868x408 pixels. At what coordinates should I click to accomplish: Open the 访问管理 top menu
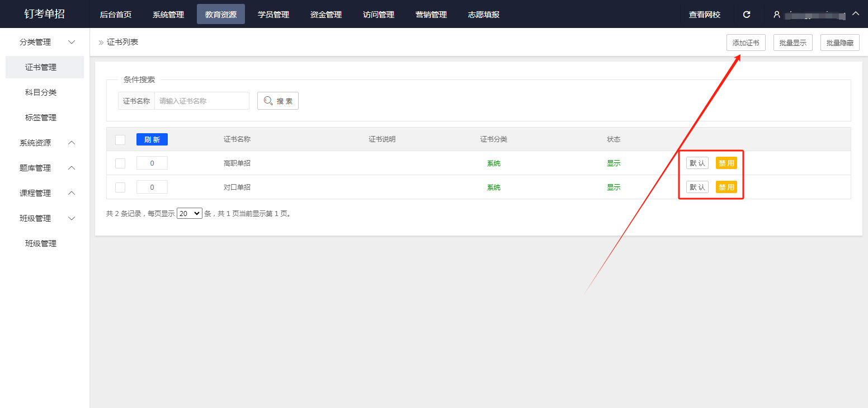379,15
